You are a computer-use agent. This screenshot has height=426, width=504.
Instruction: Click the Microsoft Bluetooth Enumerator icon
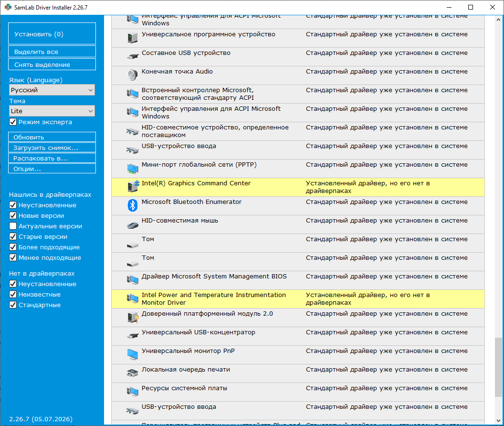[x=132, y=205]
